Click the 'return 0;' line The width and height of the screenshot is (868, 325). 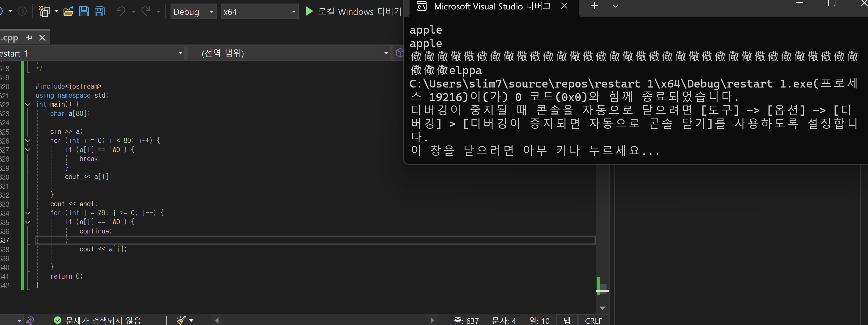[66, 277]
